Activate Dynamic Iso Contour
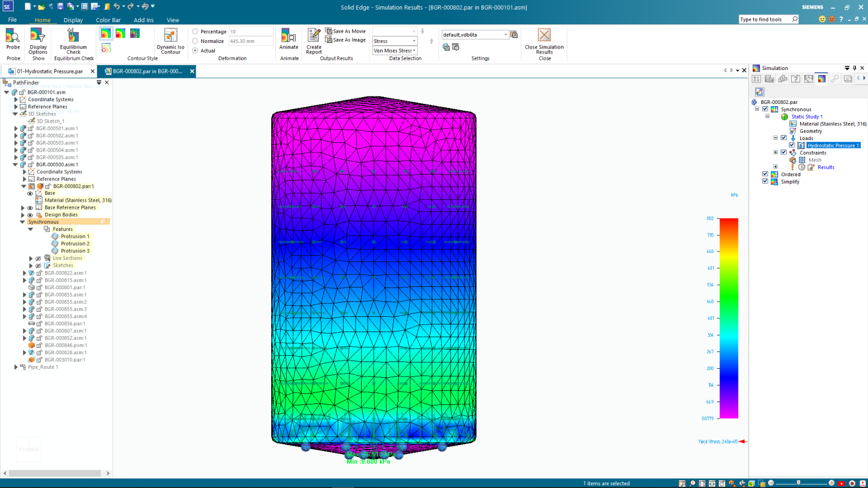The height and width of the screenshot is (488, 868). [170, 40]
